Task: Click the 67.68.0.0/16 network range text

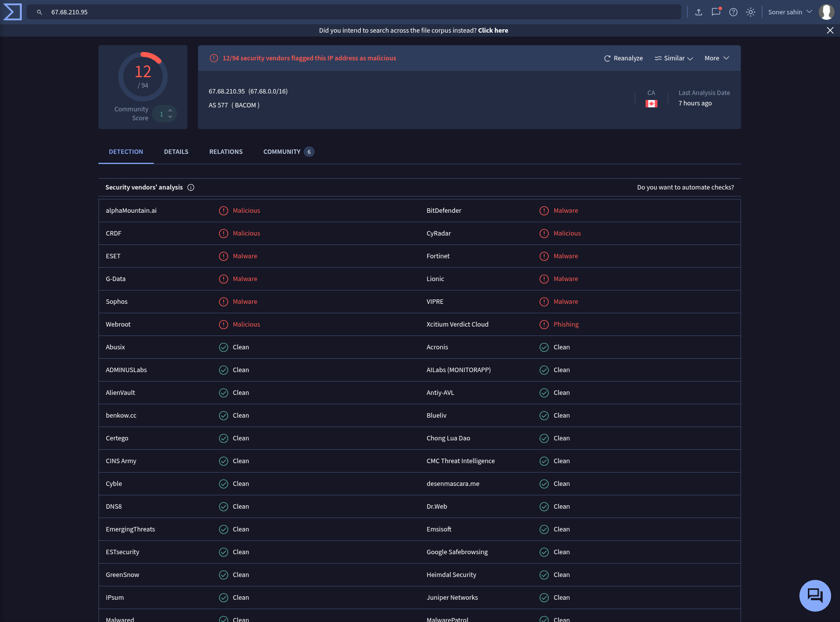Action: click(268, 92)
